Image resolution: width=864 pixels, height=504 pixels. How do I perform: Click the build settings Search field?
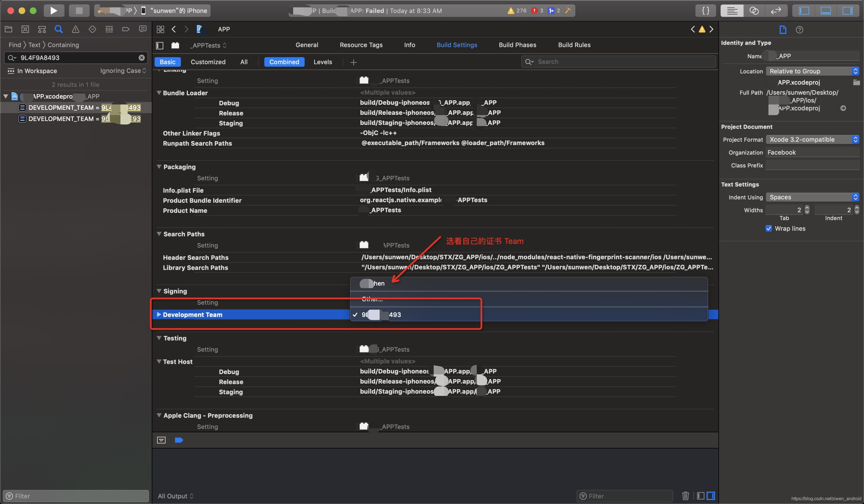coord(618,62)
